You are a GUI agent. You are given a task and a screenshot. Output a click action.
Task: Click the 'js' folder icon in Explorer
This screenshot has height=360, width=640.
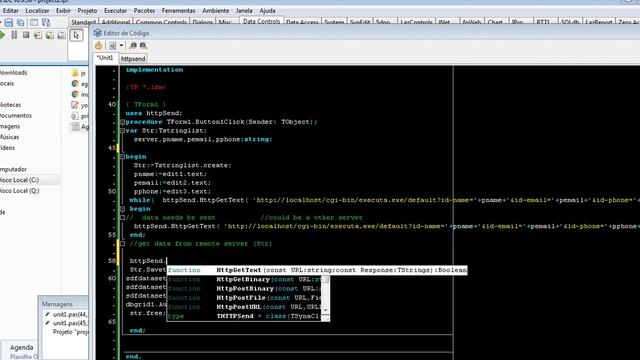[x=75, y=73]
